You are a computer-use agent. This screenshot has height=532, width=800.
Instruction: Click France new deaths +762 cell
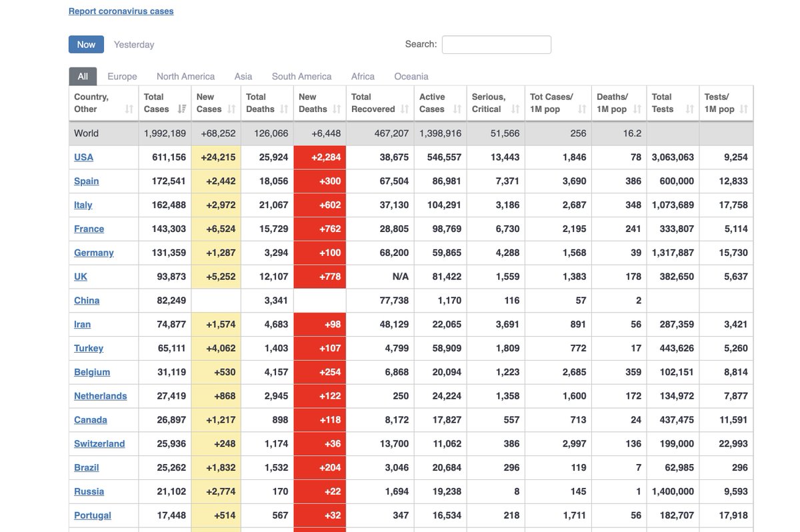320,229
